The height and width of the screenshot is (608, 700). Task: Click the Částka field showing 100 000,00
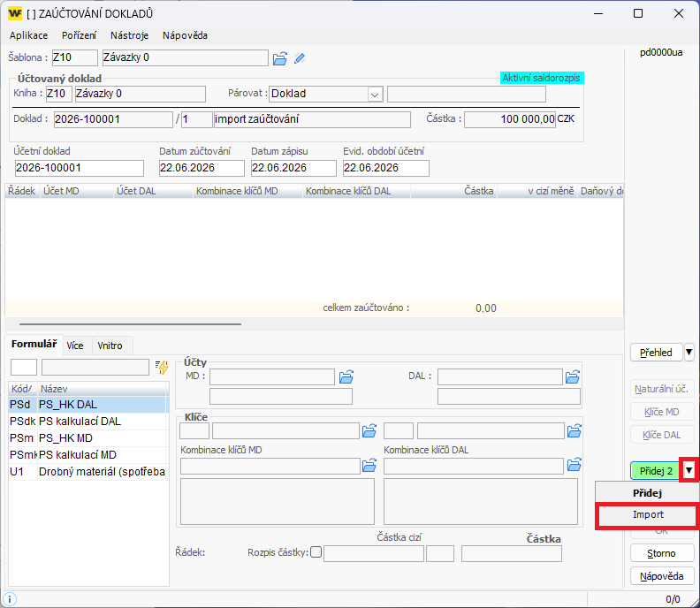[510, 119]
